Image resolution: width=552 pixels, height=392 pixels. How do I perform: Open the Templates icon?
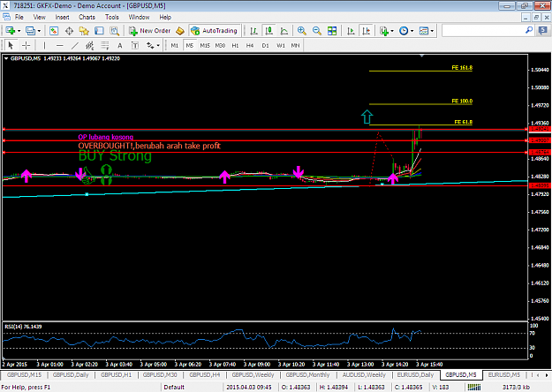(424, 31)
